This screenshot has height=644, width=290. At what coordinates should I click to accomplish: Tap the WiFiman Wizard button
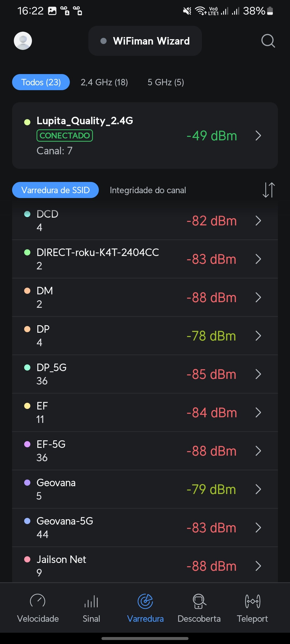pyautogui.click(x=145, y=41)
